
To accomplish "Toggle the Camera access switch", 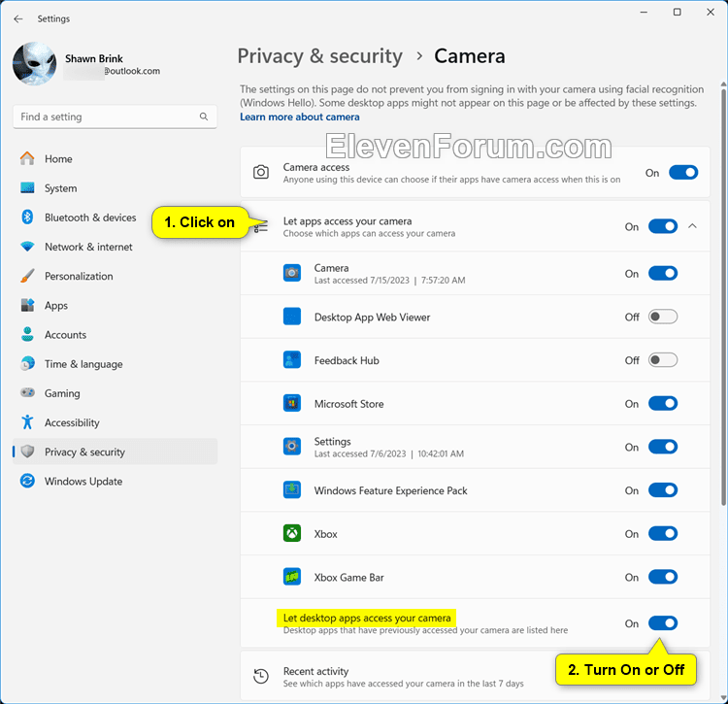I will [x=683, y=172].
